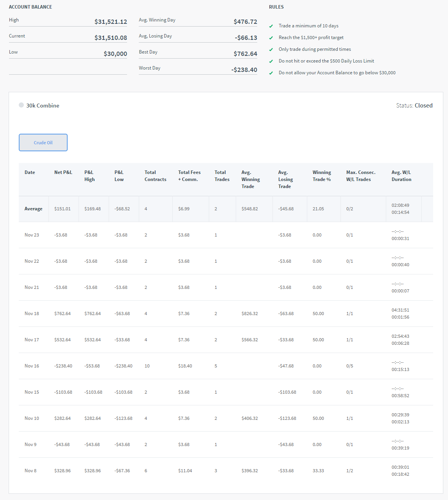
Task: Click checkmark next to Trade a minimum of 10 days
Action: tap(271, 26)
